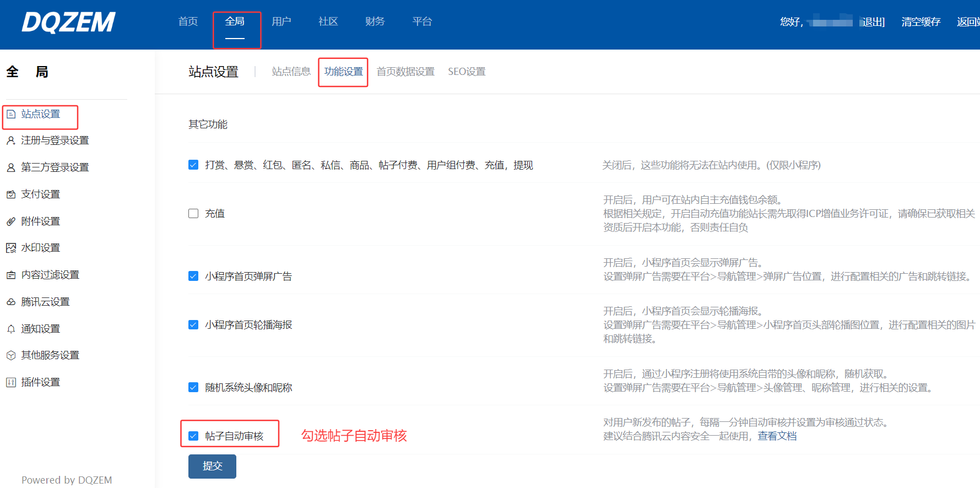
Task: Uncheck the 帖子自动审核 checkbox
Action: click(193, 436)
